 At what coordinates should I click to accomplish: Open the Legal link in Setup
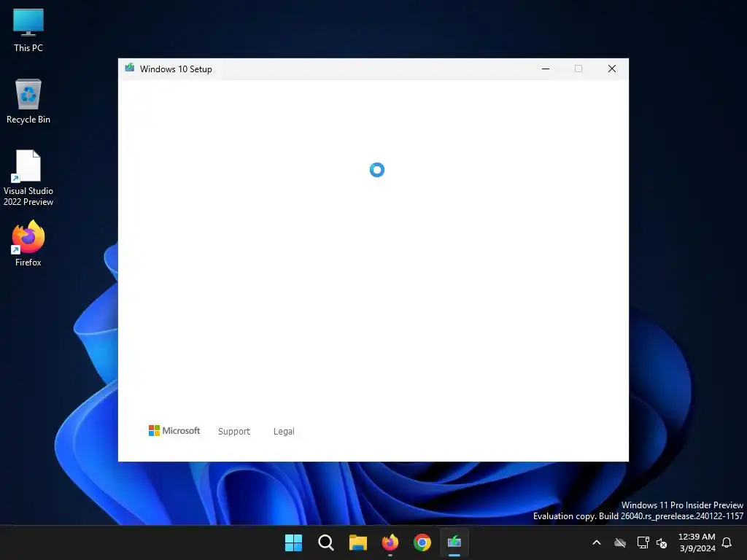pos(284,431)
